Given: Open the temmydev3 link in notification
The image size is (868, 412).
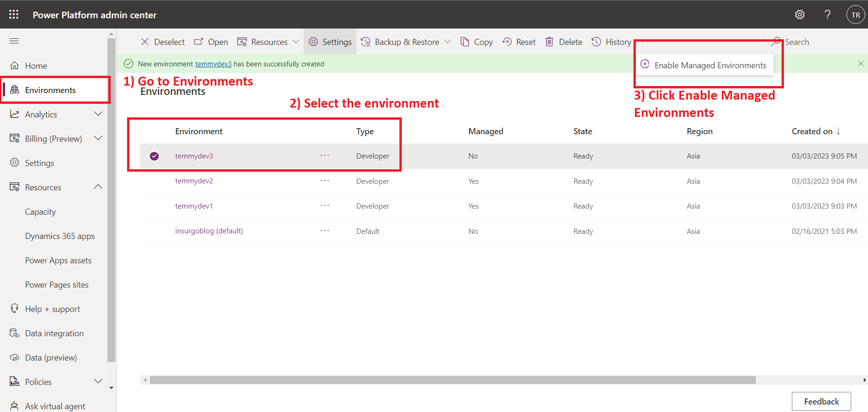Looking at the screenshot, I should pyautogui.click(x=213, y=64).
